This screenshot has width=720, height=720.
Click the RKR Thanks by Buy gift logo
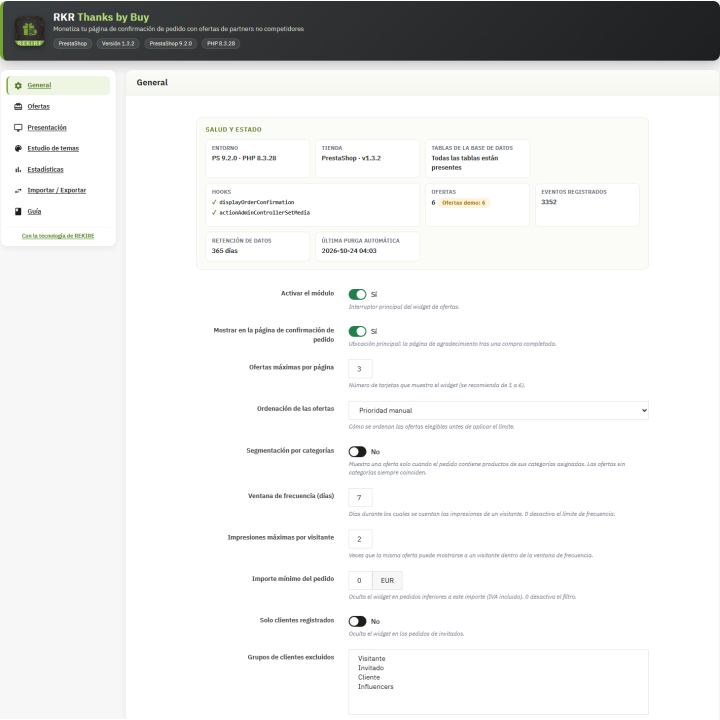coord(30,31)
